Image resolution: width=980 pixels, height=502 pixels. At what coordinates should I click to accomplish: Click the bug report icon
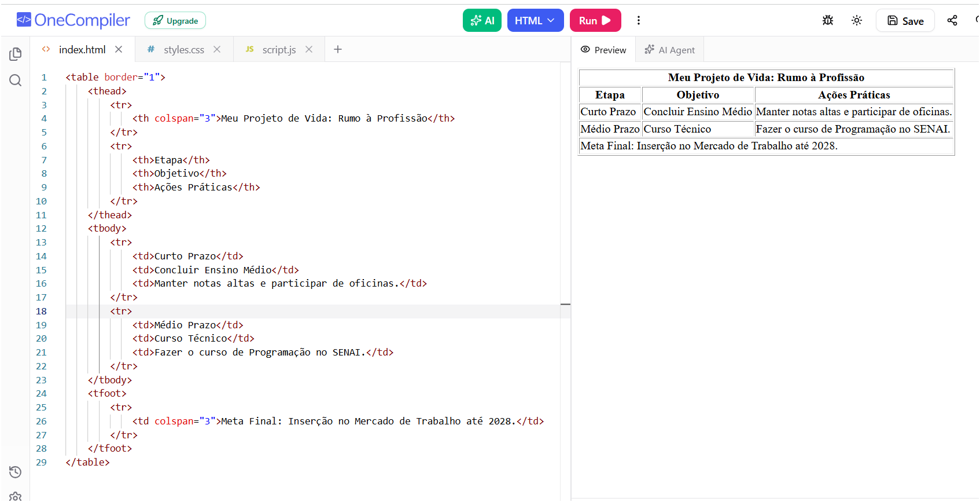click(828, 20)
